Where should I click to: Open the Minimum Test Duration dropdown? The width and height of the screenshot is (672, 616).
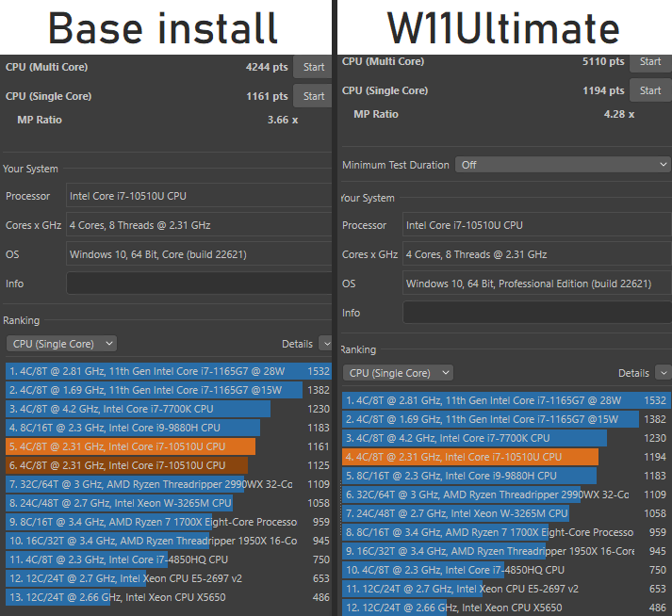pyautogui.click(x=563, y=164)
